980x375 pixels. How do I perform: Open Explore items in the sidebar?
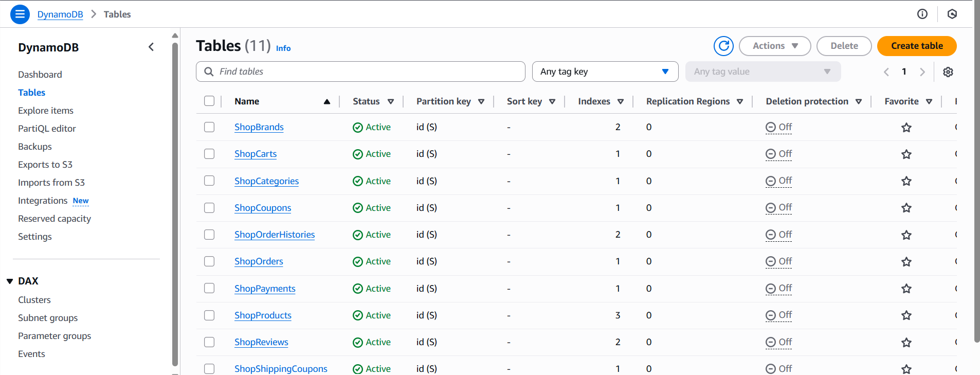46,111
